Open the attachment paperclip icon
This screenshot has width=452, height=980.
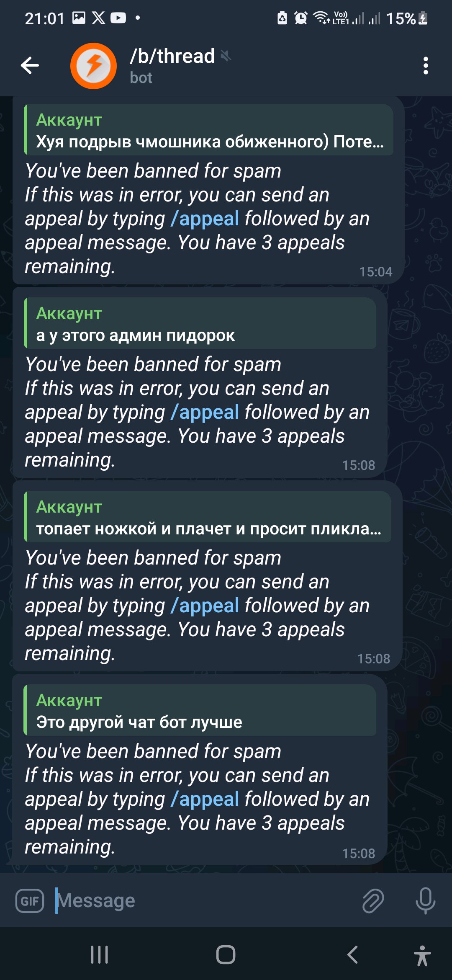point(373,900)
